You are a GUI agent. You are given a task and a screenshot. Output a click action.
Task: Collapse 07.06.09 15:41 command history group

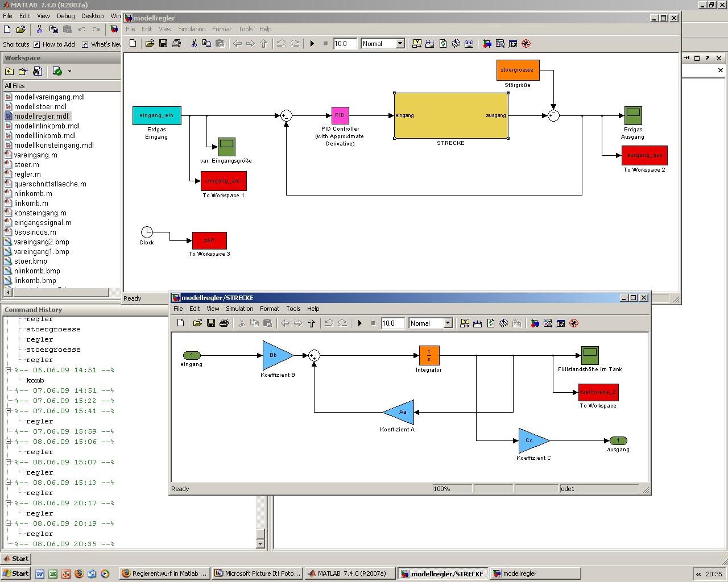point(9,411)
